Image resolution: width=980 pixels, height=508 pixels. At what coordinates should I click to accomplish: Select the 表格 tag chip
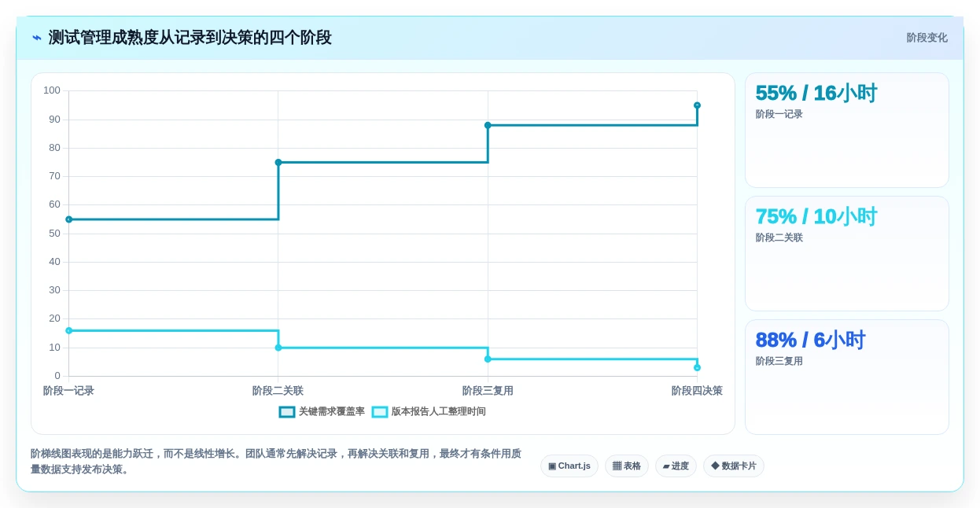[x=627, y=466]
